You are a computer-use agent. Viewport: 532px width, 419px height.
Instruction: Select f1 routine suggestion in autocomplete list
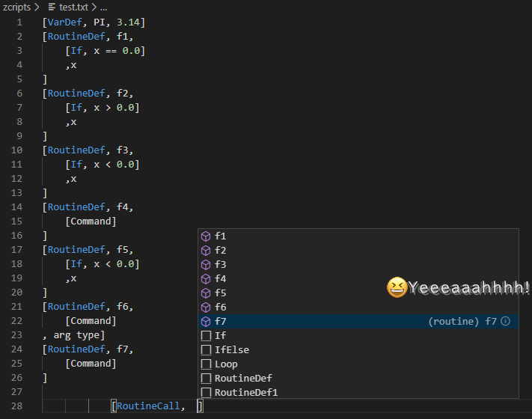[220, 236]
